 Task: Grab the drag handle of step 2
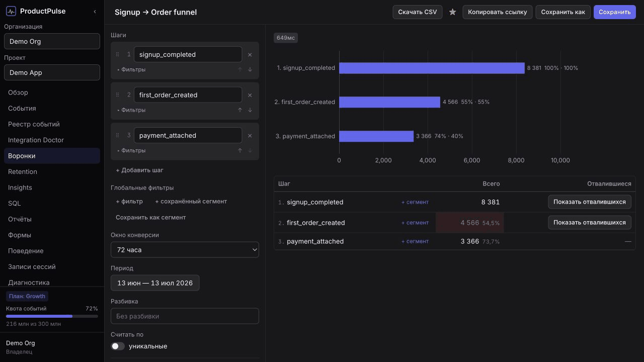(x=118, y=95)
